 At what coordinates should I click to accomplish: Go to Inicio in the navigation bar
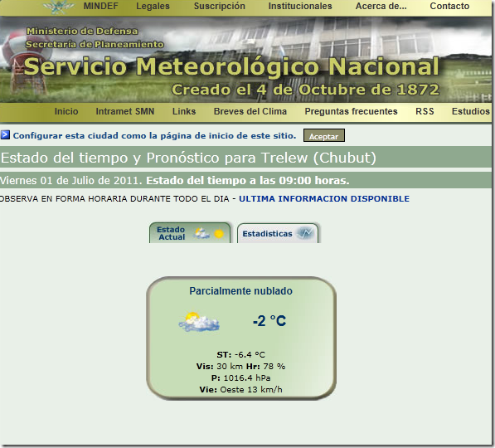pyautogui.click(x=66, y=111)
